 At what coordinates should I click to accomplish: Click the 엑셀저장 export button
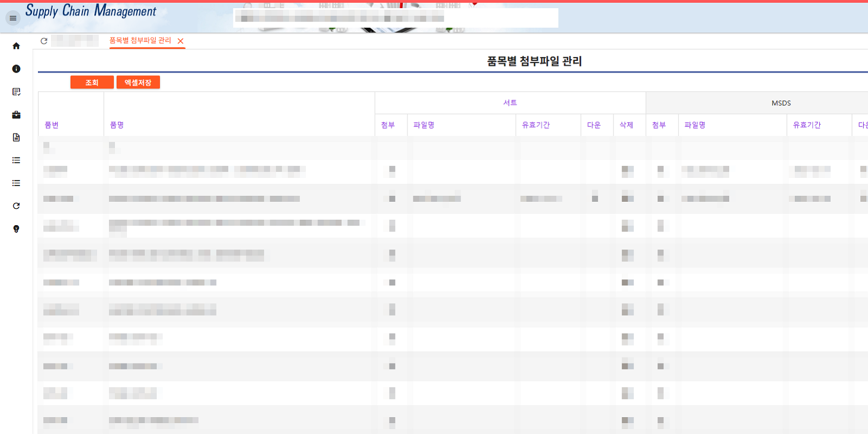(138, 82)
